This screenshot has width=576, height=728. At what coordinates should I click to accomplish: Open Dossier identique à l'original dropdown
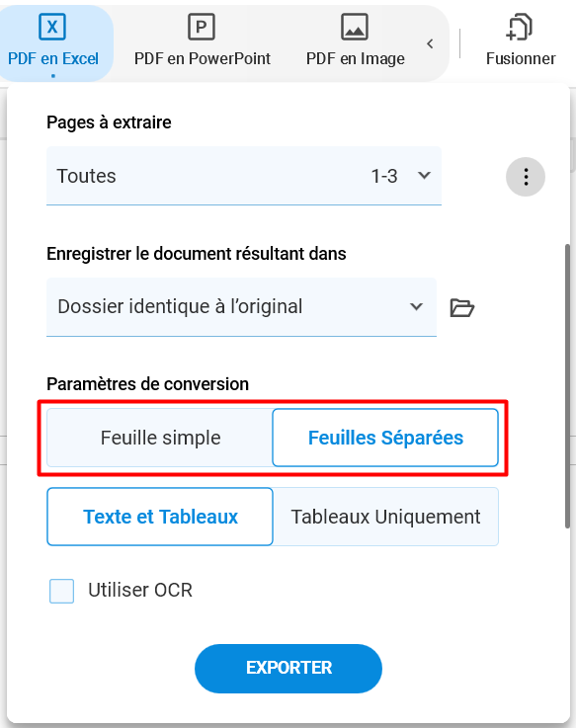pyautogui.click(x=241, y=307)
